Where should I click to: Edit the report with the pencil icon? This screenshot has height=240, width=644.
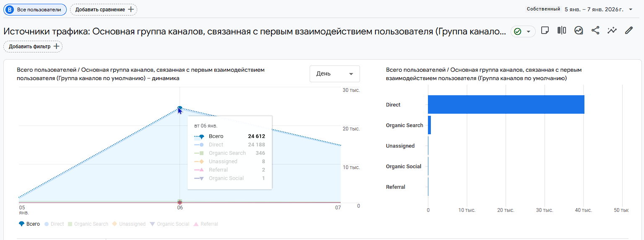point(628,31)
